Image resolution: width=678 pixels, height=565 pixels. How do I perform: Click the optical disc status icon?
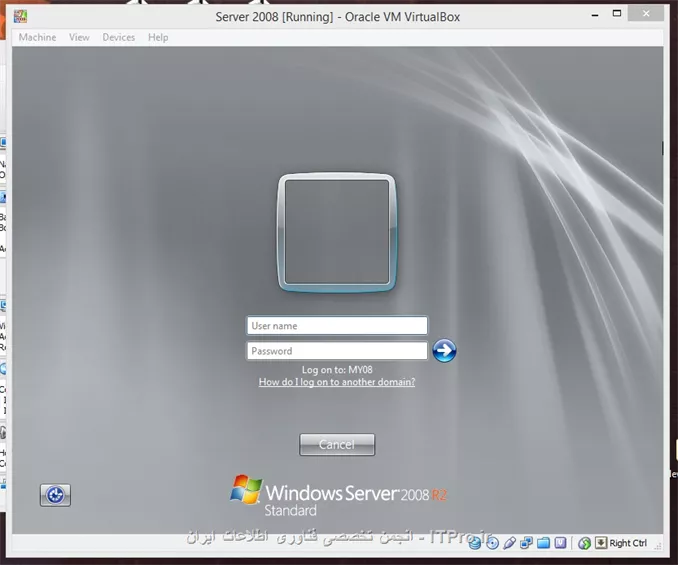click(492, 543)
